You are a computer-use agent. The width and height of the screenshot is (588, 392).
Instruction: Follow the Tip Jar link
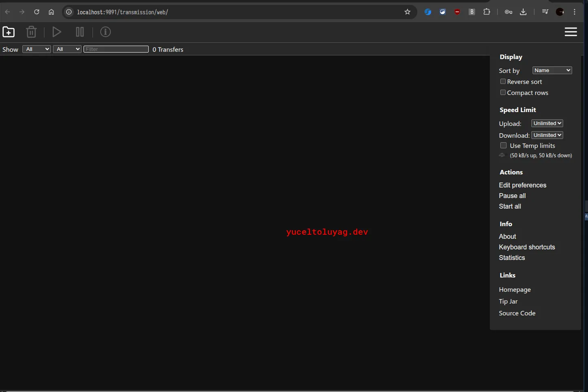tap(508, 302)
